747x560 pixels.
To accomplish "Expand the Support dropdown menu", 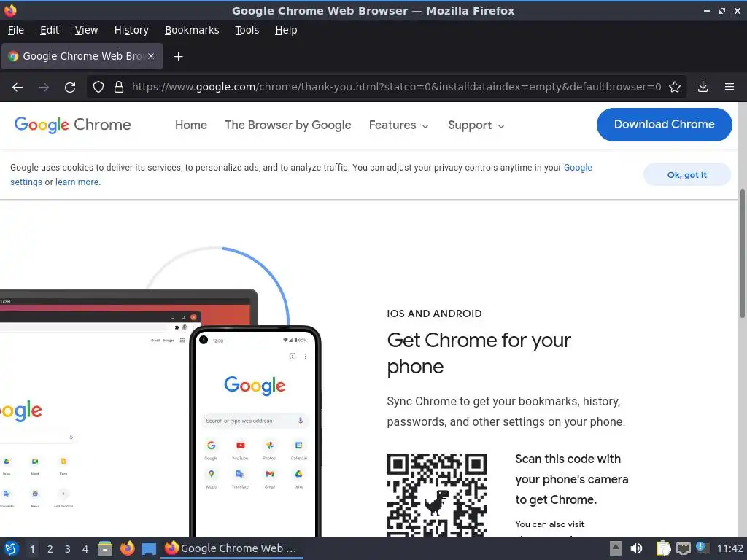I will pos(476,125).
